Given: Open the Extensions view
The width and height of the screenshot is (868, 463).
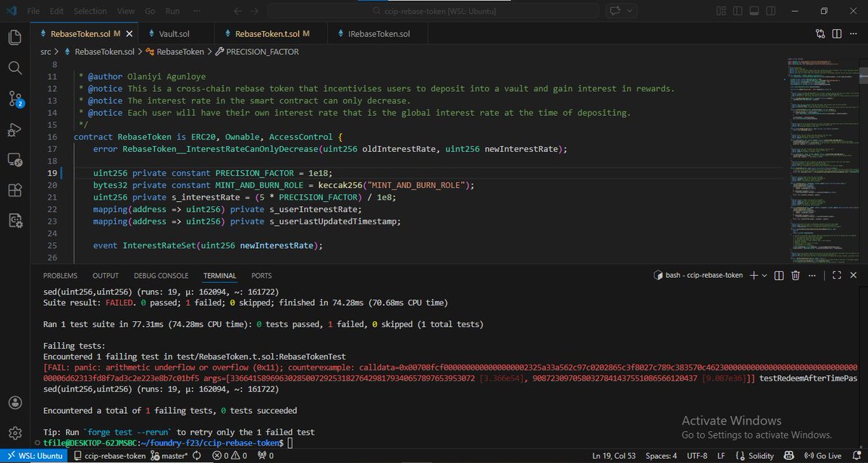Looking at the screenshot, I should click(x=15, y=191).
